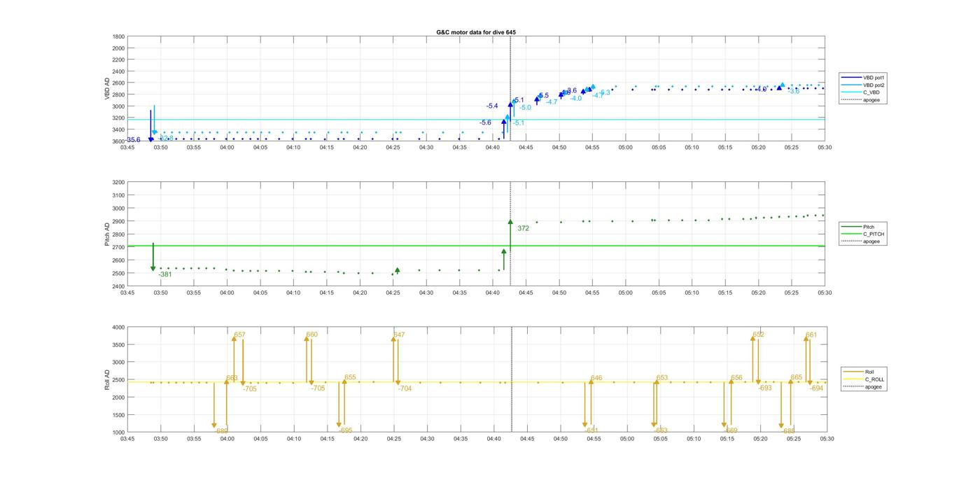
Task: Click the '-695' roll move label
Action: [x=346, y=430]
